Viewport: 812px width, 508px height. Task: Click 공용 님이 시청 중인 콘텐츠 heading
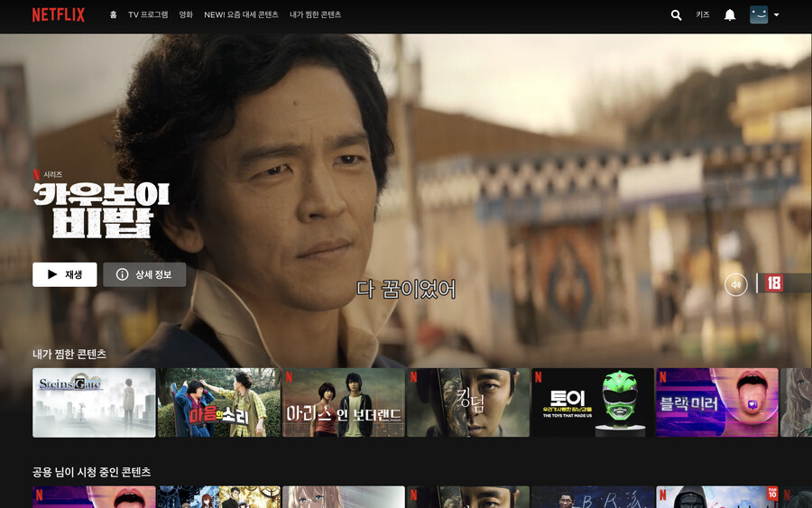pyautogui.click(x=92, y=472)
